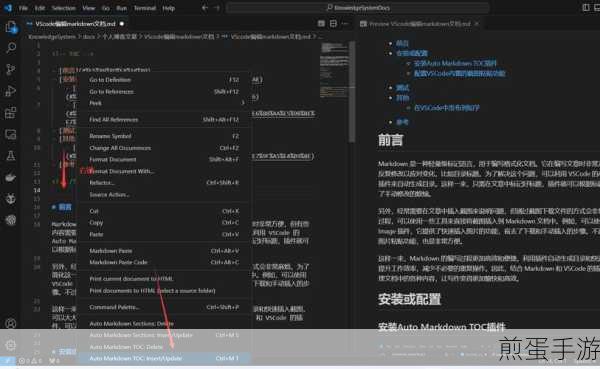Open the Docker whale view
600x369 pixels.
tap(11, 177)
